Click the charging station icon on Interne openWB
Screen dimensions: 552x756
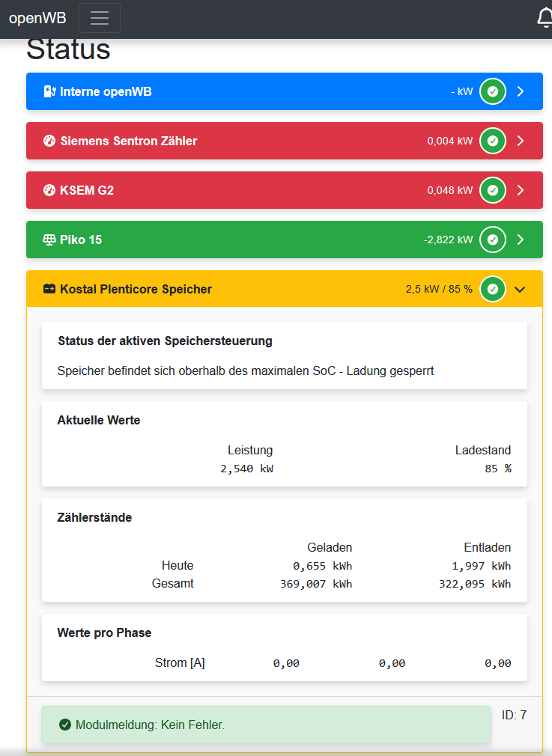pyautogui.click(x=50, y=91)
